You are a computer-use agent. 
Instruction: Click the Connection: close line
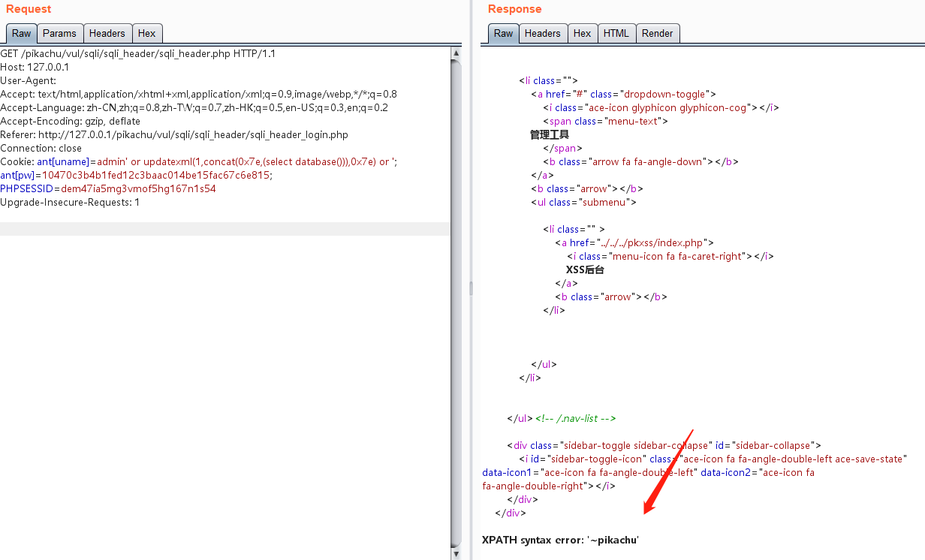pyautogui.click(x=41, y=148)
